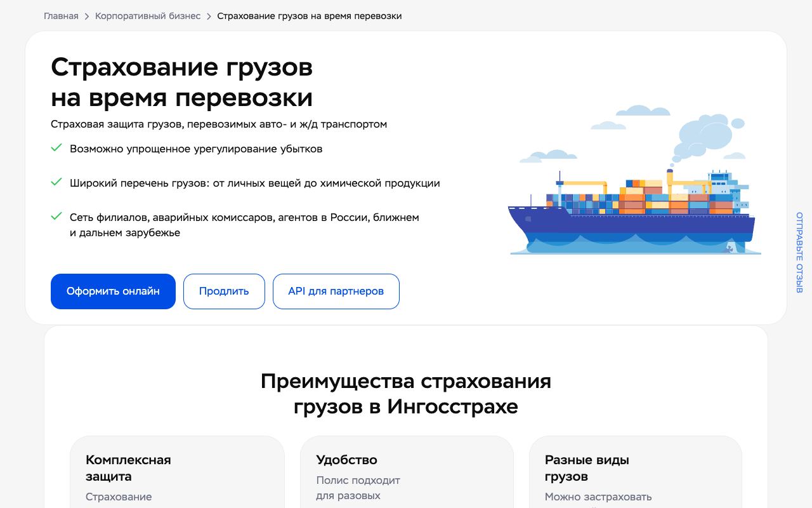Click the chevron after Корпоративный бизнес breadcrumb
This screenshot has width=812, height=508.
tap(209, 17)
